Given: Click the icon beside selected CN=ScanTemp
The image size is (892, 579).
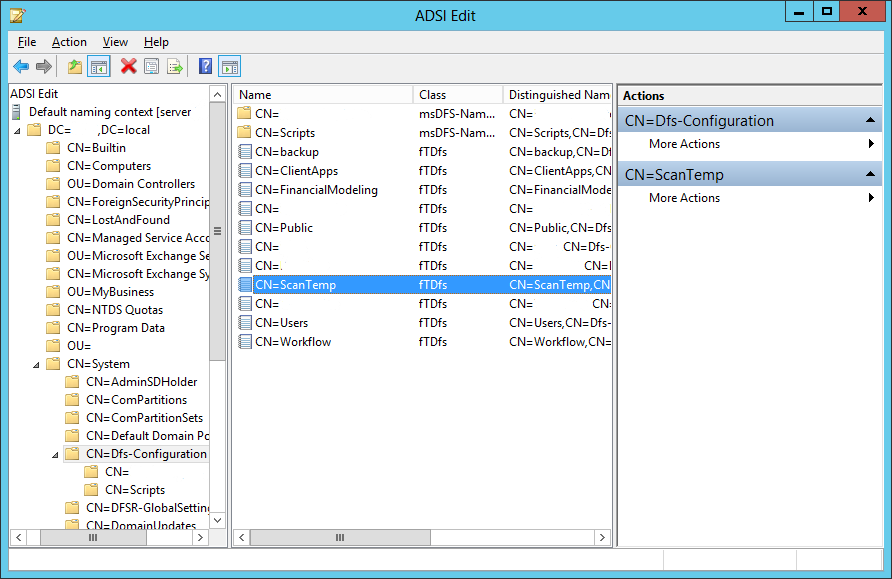Looking at the screenshot, I should tap(245, 284).
